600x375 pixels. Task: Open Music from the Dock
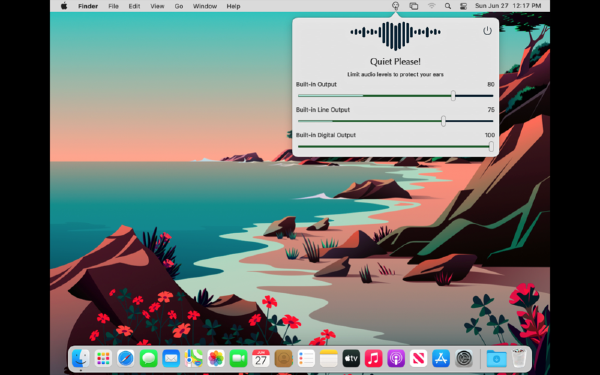pos(374,359)
